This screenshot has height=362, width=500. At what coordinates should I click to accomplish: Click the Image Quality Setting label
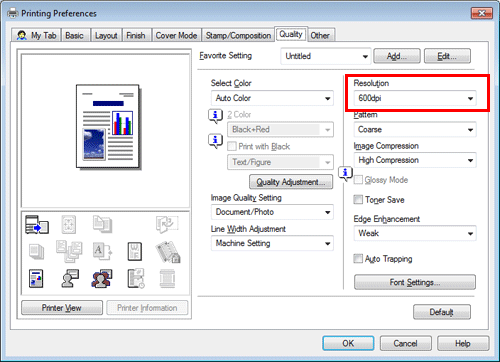(246, 198)
